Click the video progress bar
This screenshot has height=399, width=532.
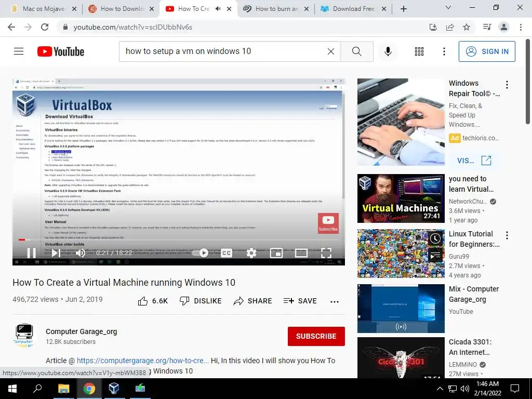point(179,240)
